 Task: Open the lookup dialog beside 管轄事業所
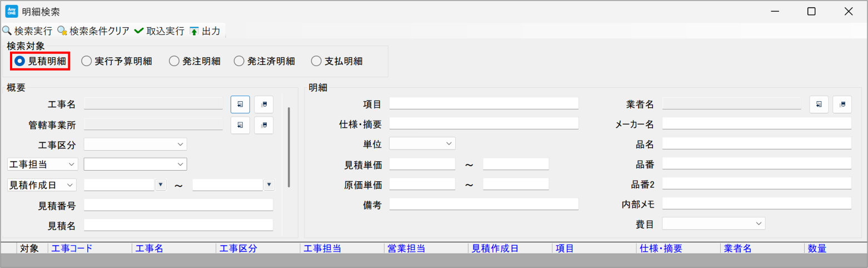[x=240, y=125]
